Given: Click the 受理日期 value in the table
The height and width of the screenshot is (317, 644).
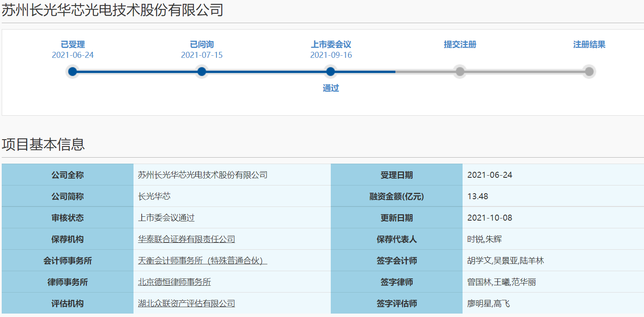Looking at the screenshot, I should click(490, 175).
